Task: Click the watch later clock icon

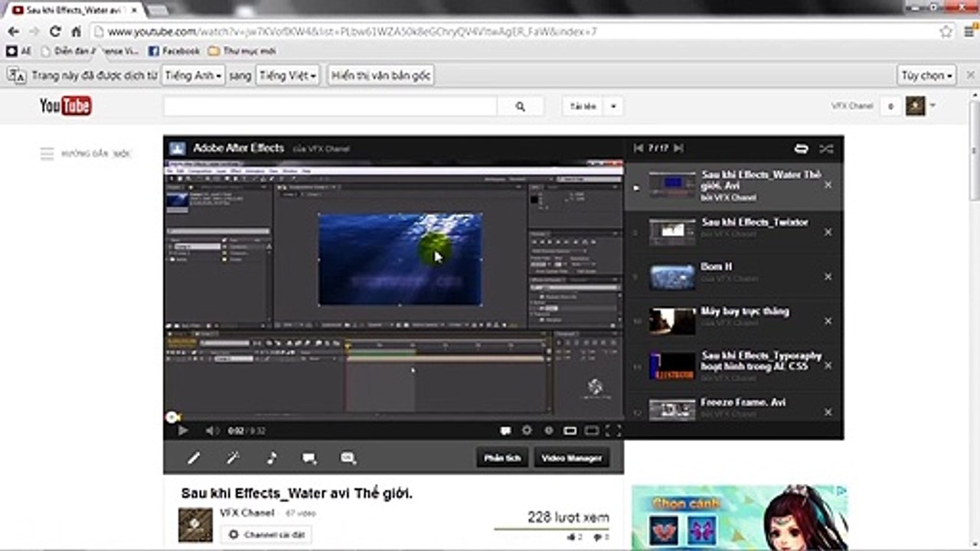Action: click(548, 431)
